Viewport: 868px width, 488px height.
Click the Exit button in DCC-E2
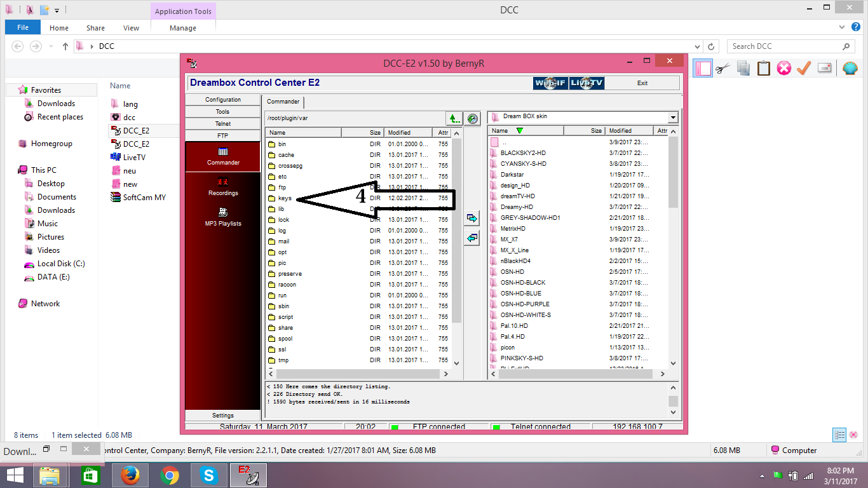pyautogui.click(x=642, y=83)
